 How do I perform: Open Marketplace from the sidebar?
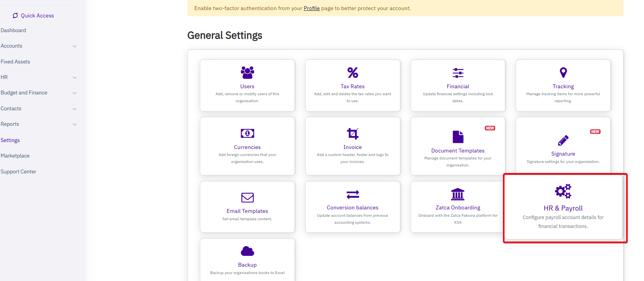15,156
